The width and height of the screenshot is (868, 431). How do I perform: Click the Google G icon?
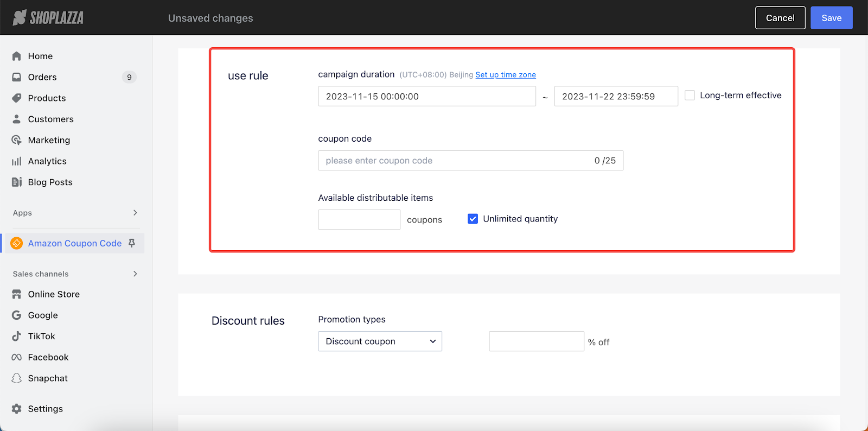(x=17, y=315)
